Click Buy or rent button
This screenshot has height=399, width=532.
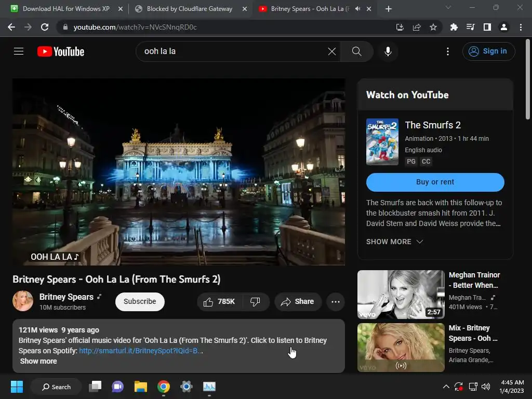(435, 182)
